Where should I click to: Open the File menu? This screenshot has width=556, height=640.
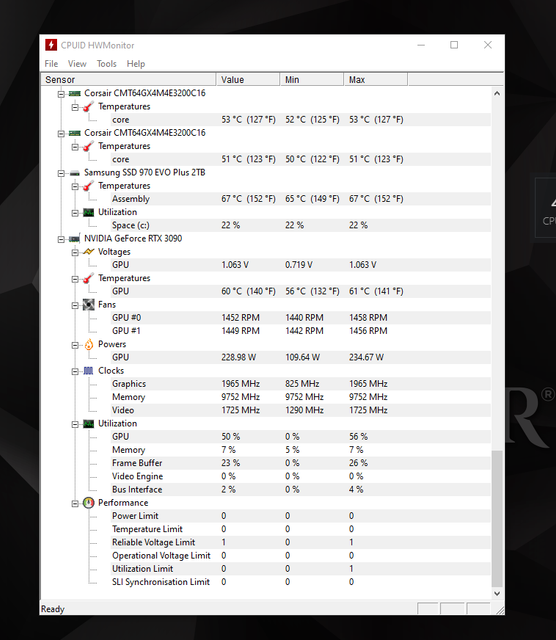point(51,64)
